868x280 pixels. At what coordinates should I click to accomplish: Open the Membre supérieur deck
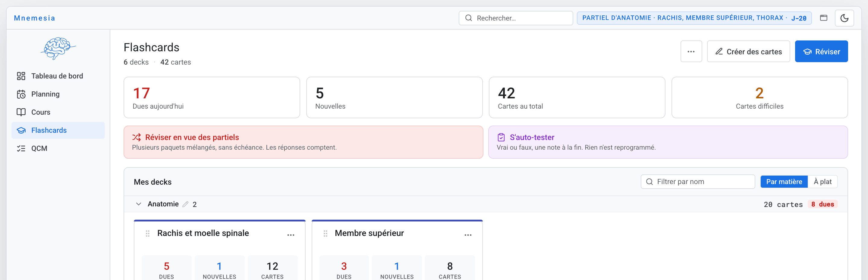(x=369, y=233)
